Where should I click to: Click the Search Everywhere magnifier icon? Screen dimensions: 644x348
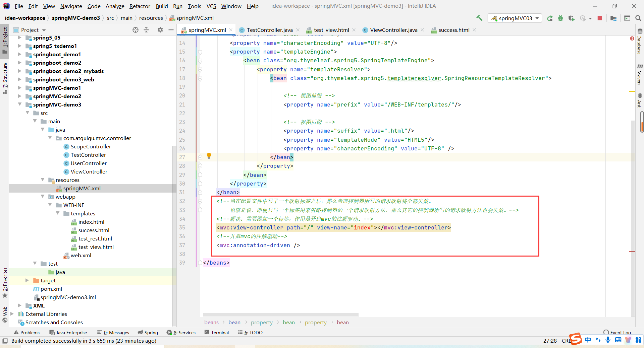638,18
